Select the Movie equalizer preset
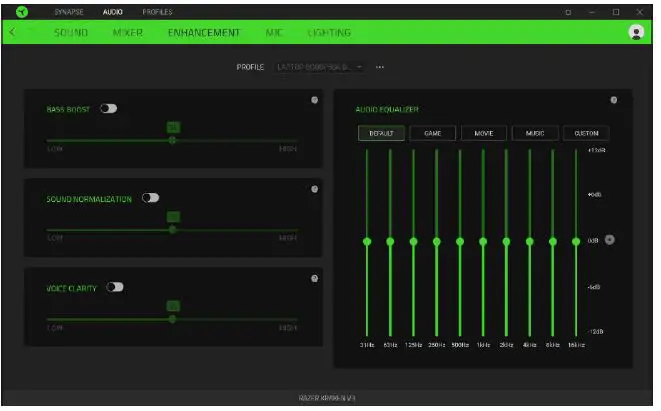Viewport: 661px width, 411px height. pyautogui.click(x=484, y=133)
